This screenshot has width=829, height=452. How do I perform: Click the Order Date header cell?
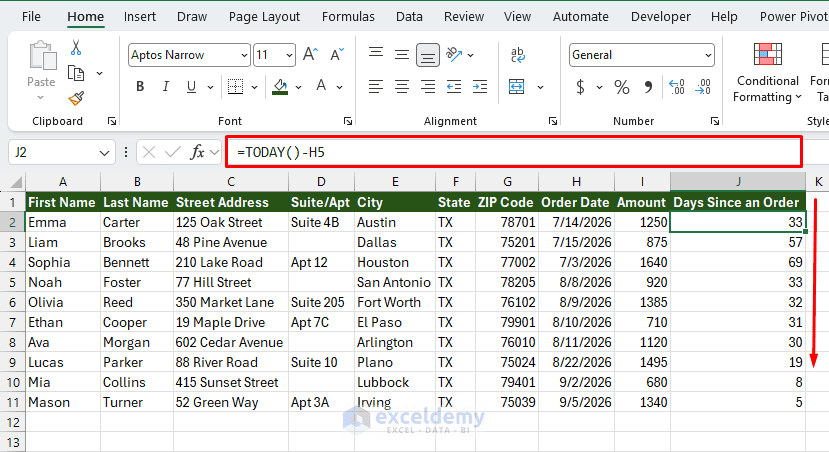(576, 202)
